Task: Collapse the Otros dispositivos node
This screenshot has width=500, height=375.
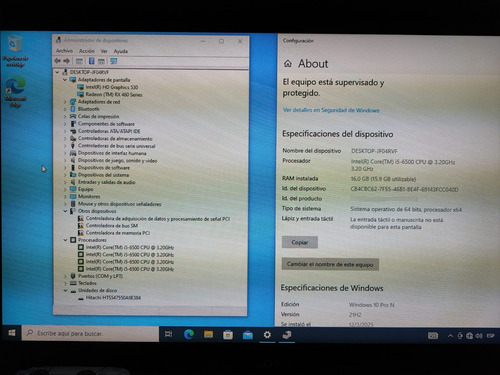Action: 65,211
